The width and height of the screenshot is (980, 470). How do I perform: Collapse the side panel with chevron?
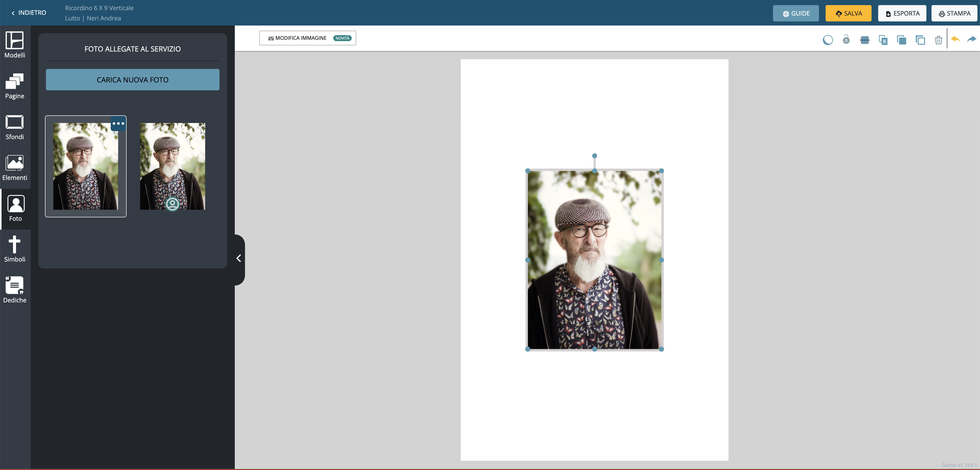point(239,258)
